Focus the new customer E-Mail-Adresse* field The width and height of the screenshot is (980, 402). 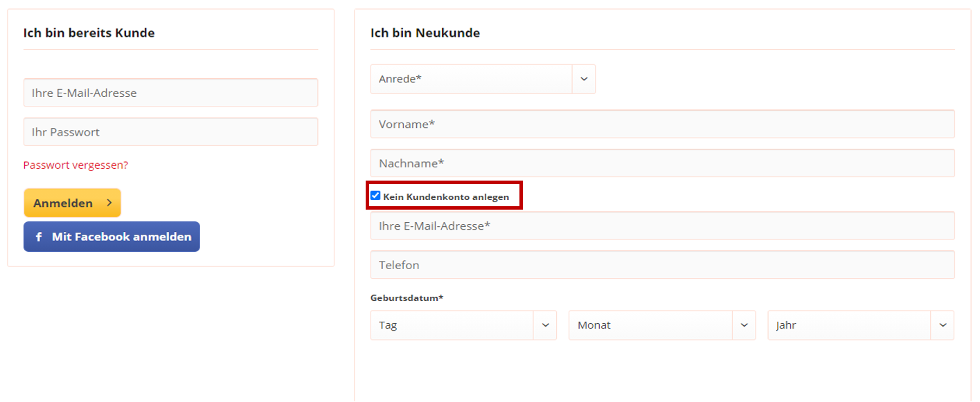[x=662, y=226]
